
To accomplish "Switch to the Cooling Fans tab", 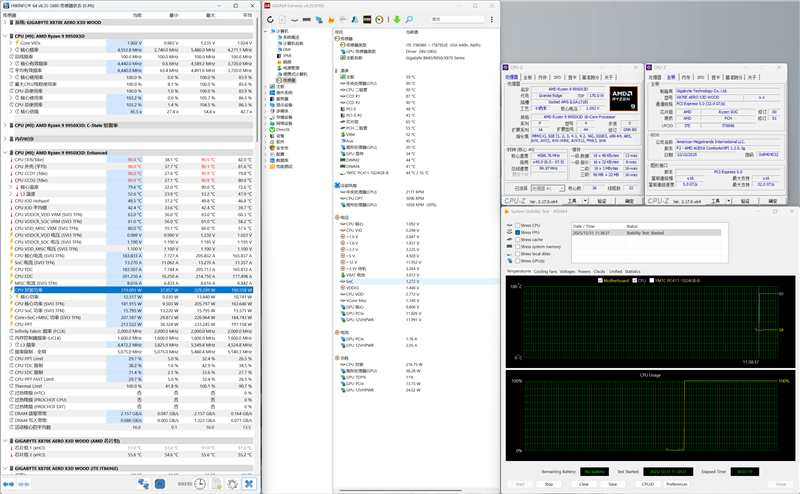I will pyautogui.click(x=546, y=271).
